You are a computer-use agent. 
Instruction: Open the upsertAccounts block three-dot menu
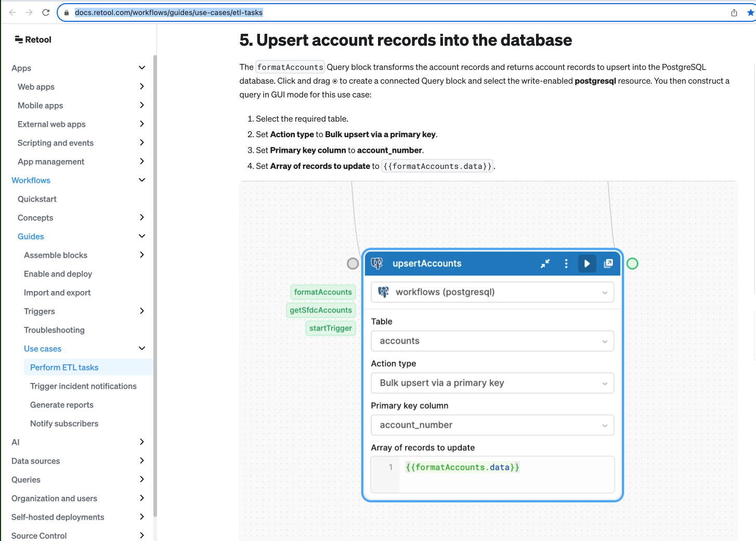[x=566, y=263]
